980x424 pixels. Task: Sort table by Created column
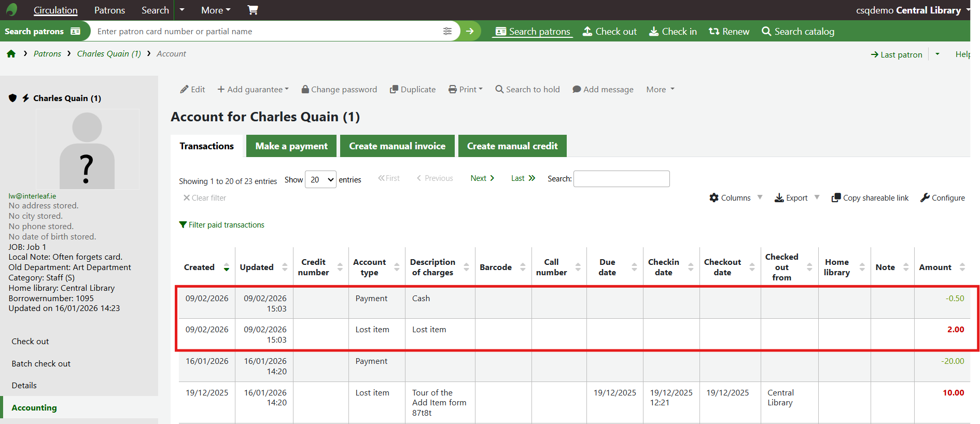click(206, 267)
